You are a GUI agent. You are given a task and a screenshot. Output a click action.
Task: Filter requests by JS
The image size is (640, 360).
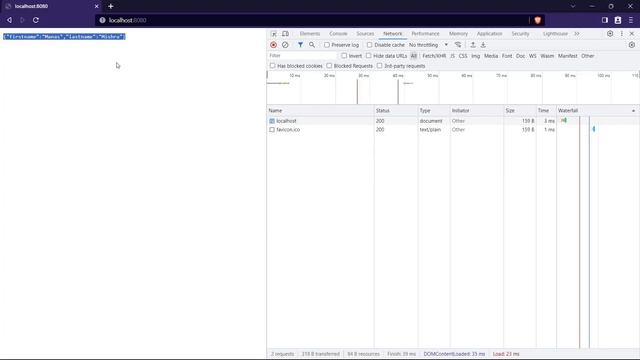click(452, 56)
